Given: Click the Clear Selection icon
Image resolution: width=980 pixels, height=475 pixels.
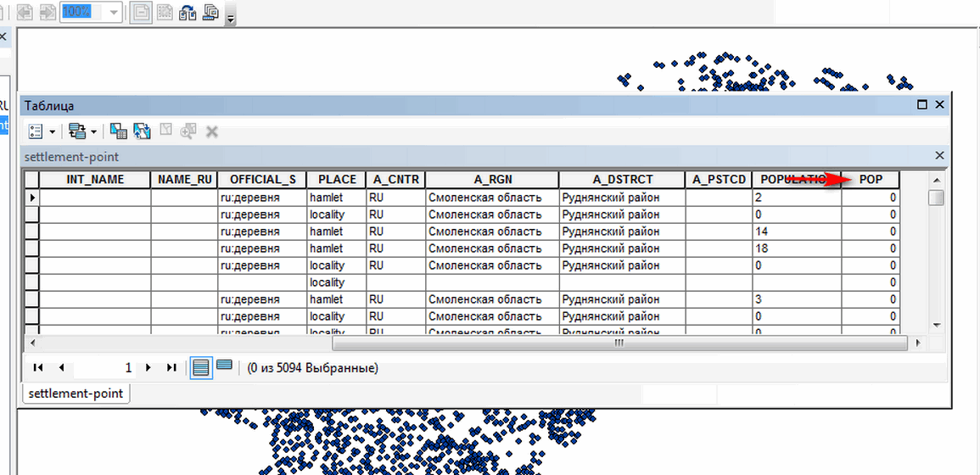Looking at the screenshot, I should coord(165,131).
